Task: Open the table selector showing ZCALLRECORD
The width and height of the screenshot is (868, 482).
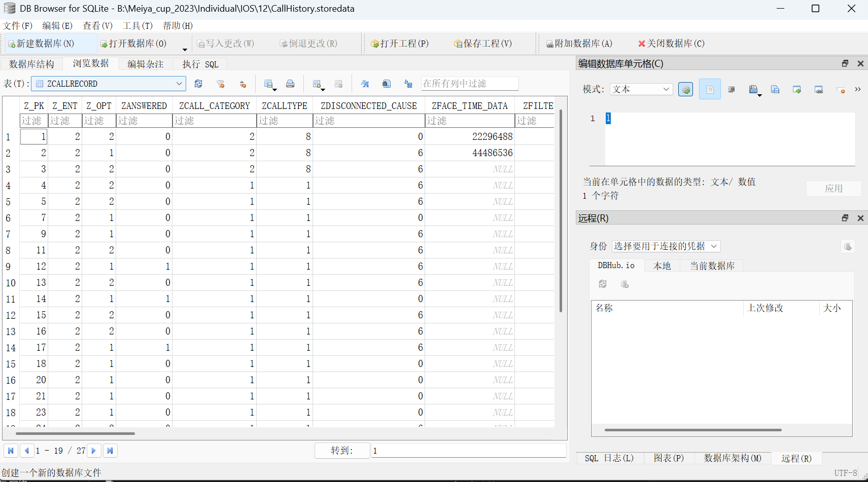Action: (109, 84)
